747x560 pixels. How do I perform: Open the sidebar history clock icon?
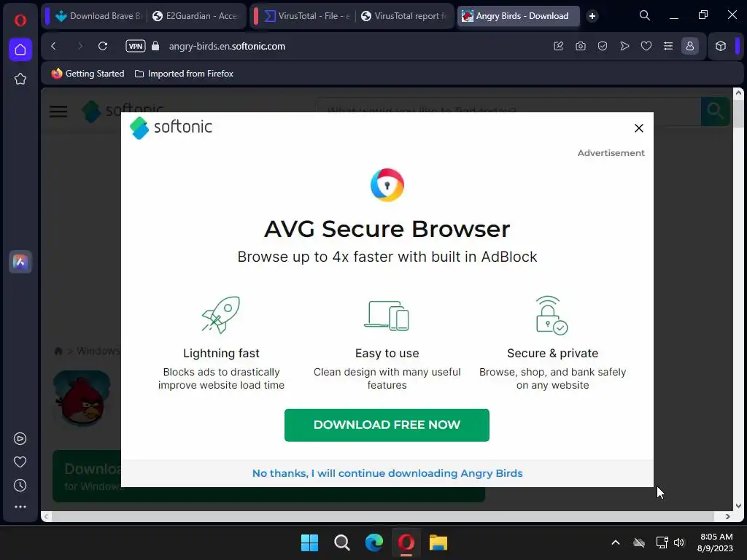20,485
